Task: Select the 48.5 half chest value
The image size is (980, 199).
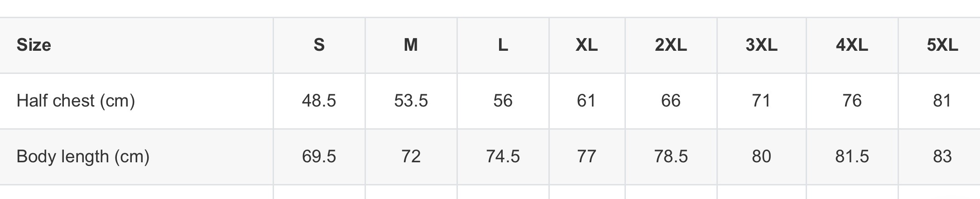Action: 319,101
